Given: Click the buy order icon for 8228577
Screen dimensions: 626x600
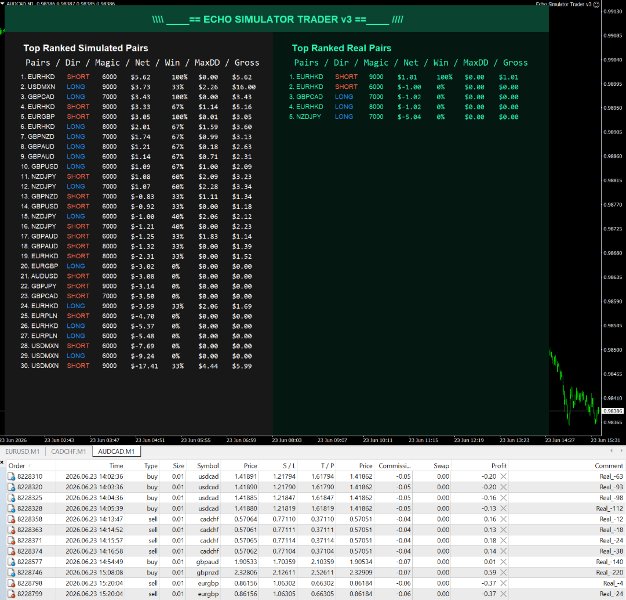Looking at the screenshot, I should [x=11, y=562].
